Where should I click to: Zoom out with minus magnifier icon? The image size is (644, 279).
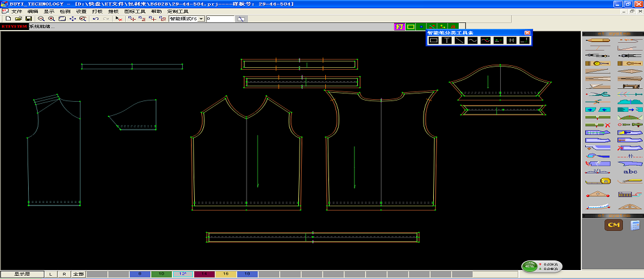tap(41, 19)
